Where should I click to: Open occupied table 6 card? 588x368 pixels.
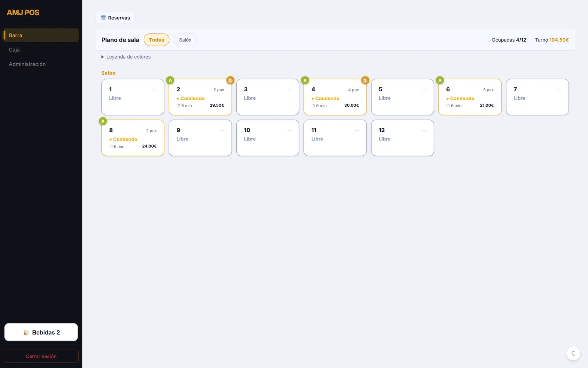(x=470, y=97)
